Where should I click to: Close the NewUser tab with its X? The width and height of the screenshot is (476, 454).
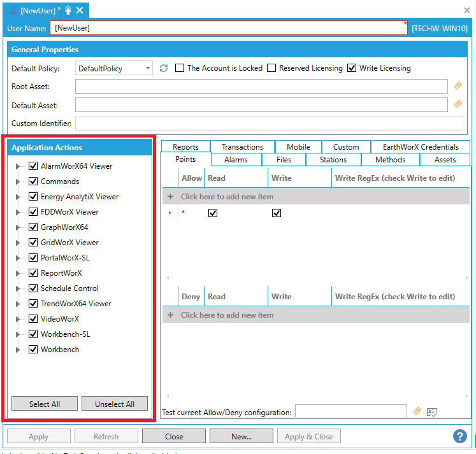pos(80,11)
